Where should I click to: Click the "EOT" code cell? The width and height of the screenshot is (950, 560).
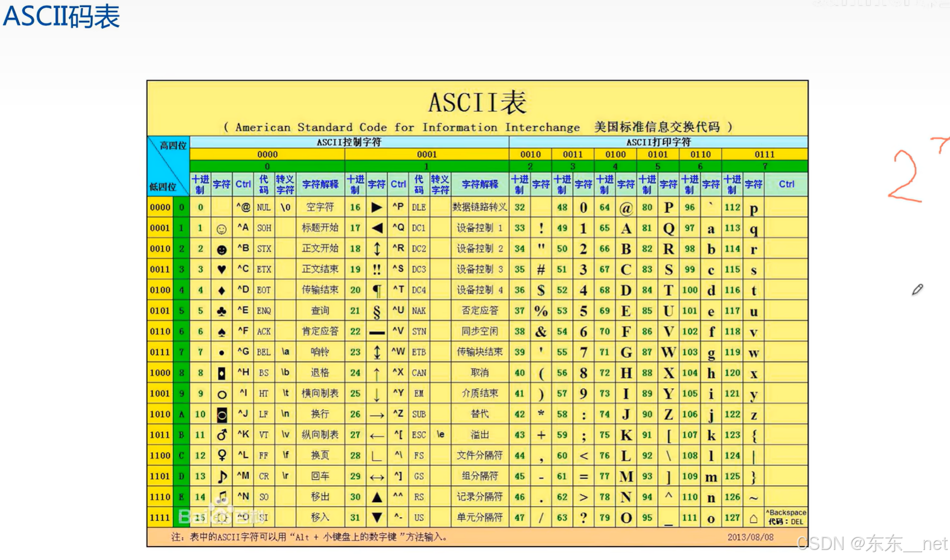[x=263, y=290]
